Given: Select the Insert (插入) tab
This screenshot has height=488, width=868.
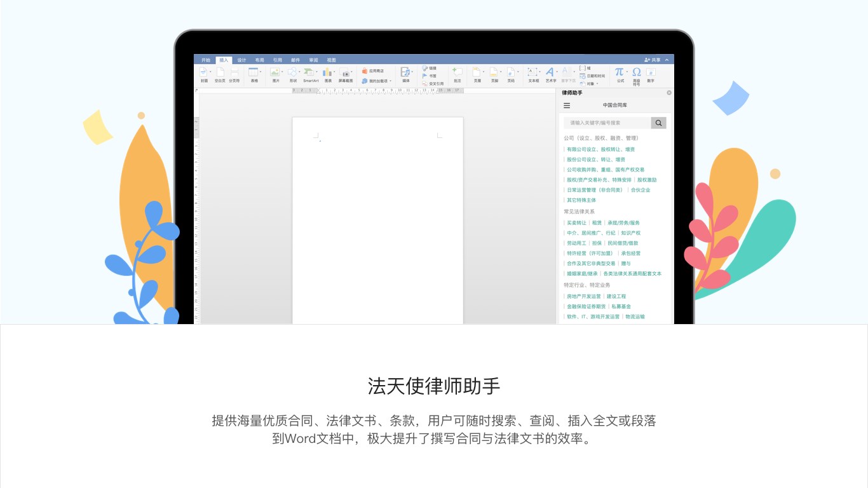Looking at the screenshot, I should pos(224,60).
